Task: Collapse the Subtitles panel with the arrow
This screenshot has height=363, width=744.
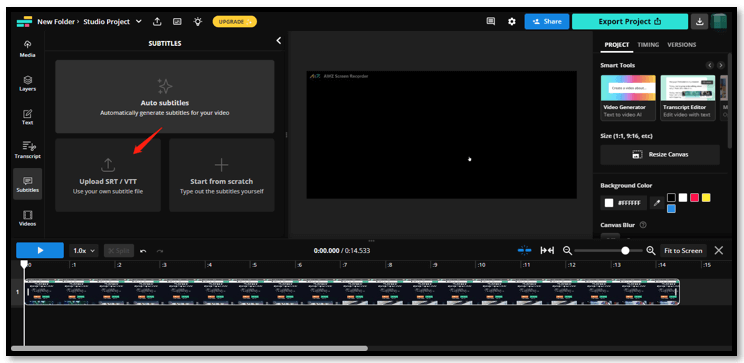Action: [x=279, y=41]
